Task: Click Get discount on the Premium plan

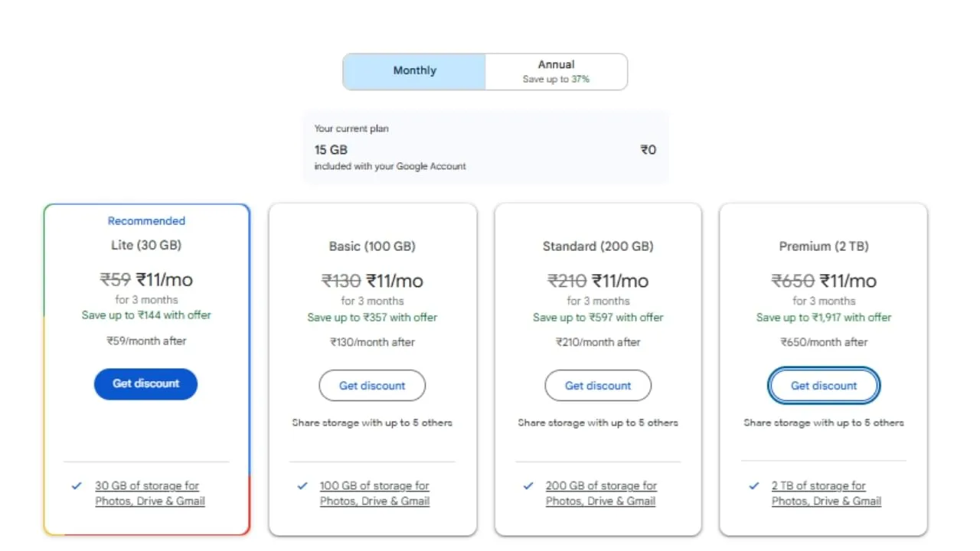Action: point(823,386)
